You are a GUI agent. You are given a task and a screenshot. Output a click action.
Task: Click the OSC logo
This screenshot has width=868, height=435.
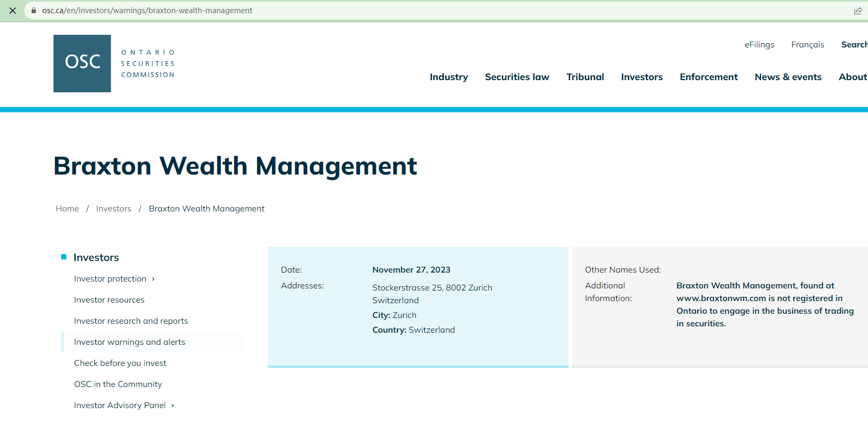coord(82,63)
